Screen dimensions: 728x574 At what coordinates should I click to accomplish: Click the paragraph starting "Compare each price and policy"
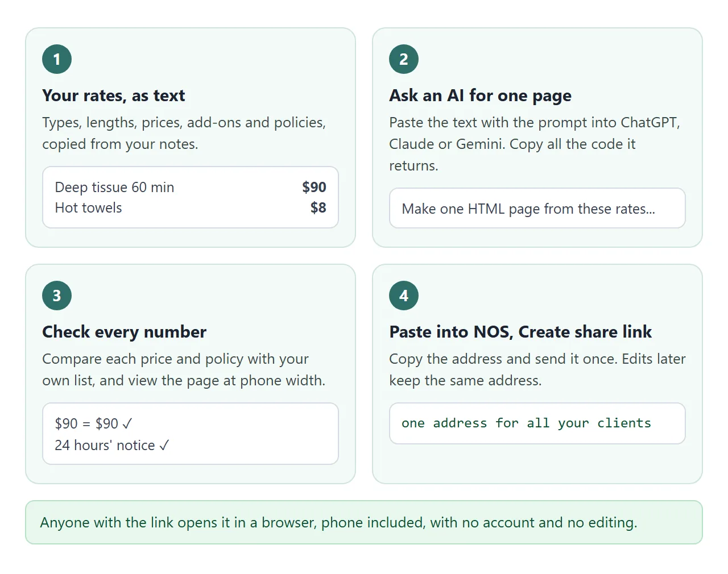click(x=184, y=369)
